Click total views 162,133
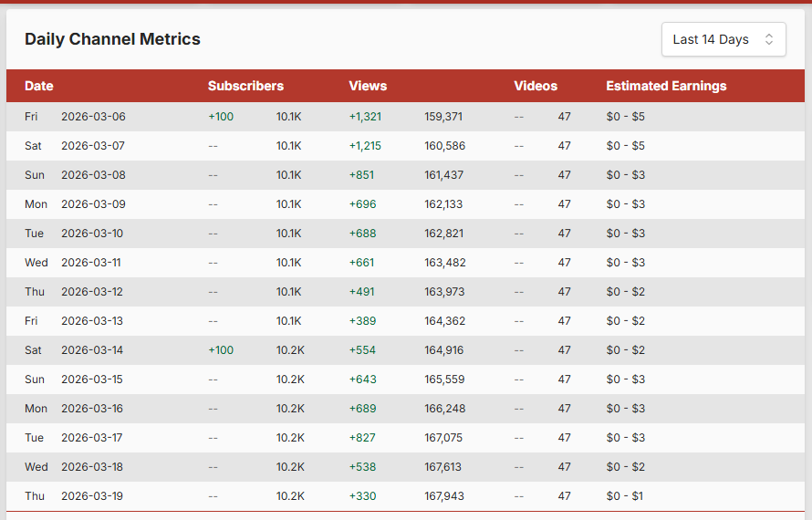 (x=443, y=204)
